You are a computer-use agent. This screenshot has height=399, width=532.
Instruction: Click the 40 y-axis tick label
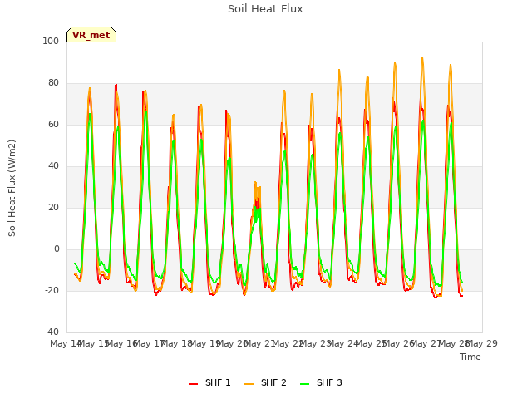coord(53,166)
